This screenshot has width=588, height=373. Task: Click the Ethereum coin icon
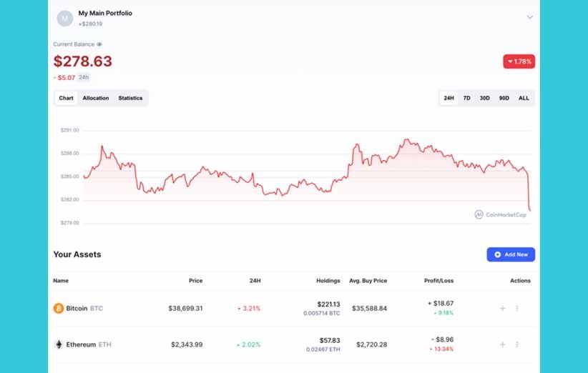(x=59, y=344)
